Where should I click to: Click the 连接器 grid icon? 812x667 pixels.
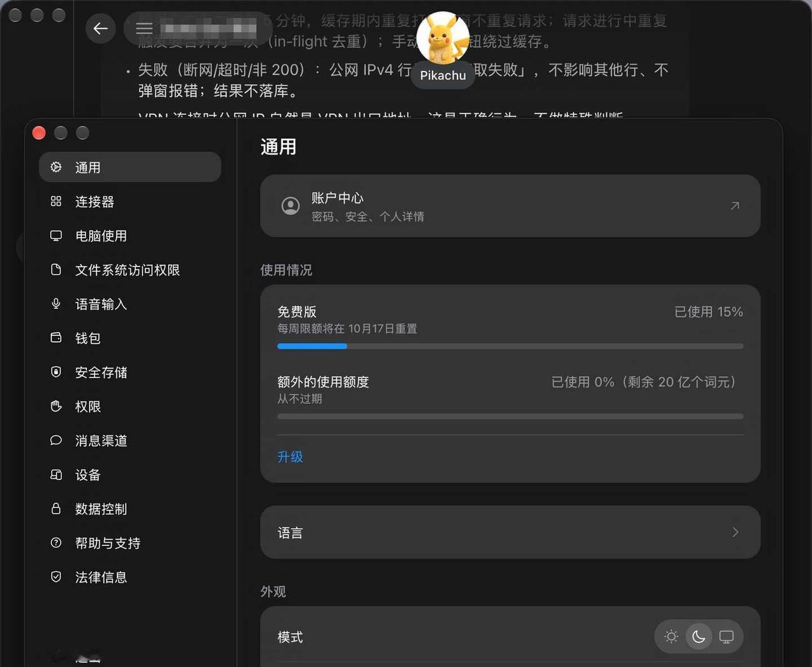(56, 201)
